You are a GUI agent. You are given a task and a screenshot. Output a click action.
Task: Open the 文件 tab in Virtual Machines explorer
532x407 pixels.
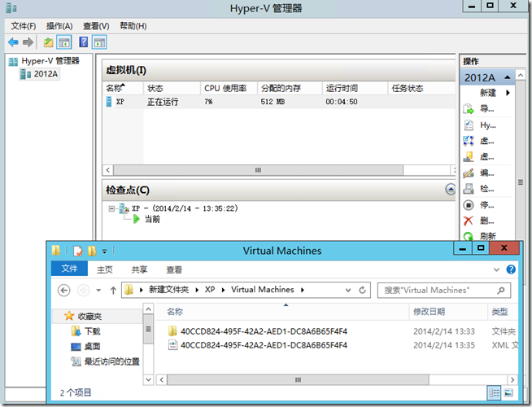coord(70,269)
